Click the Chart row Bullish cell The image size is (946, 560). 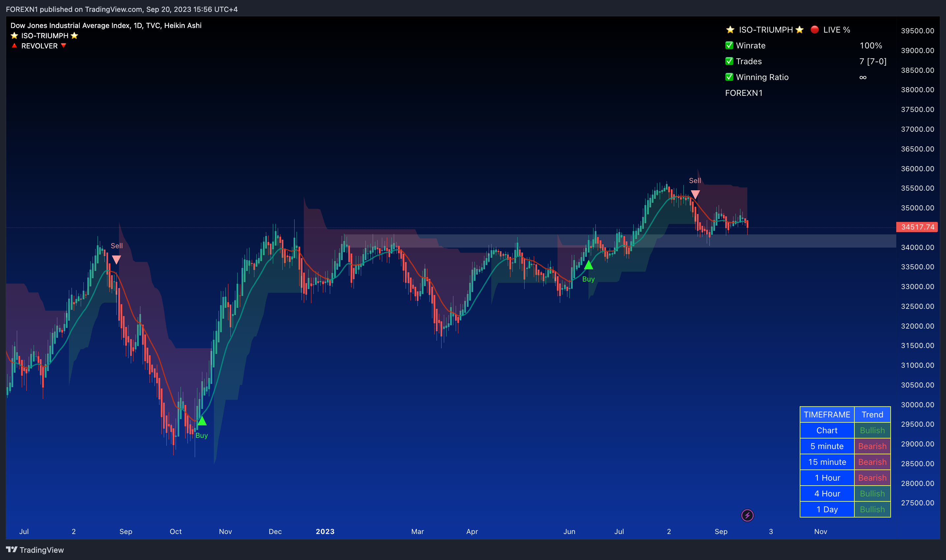(873, 431)
